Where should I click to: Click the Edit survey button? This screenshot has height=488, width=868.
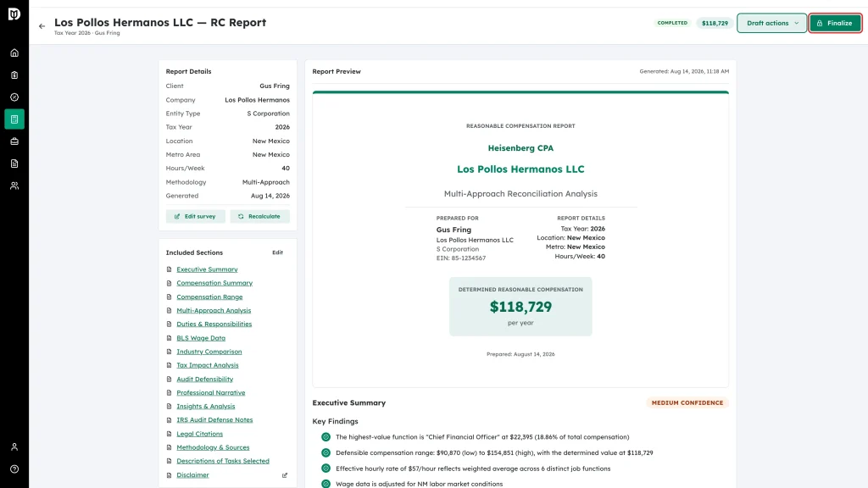pyautogui.click(x=196, y=216)
